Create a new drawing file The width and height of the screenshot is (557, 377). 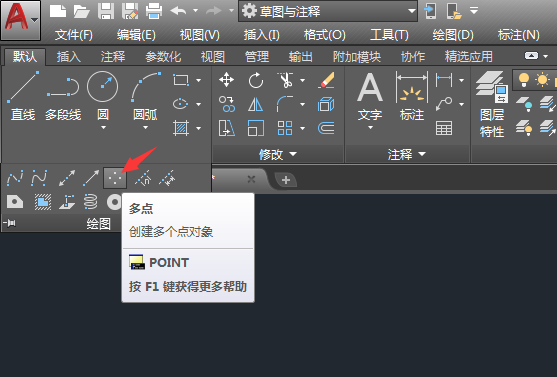point(58,11)
